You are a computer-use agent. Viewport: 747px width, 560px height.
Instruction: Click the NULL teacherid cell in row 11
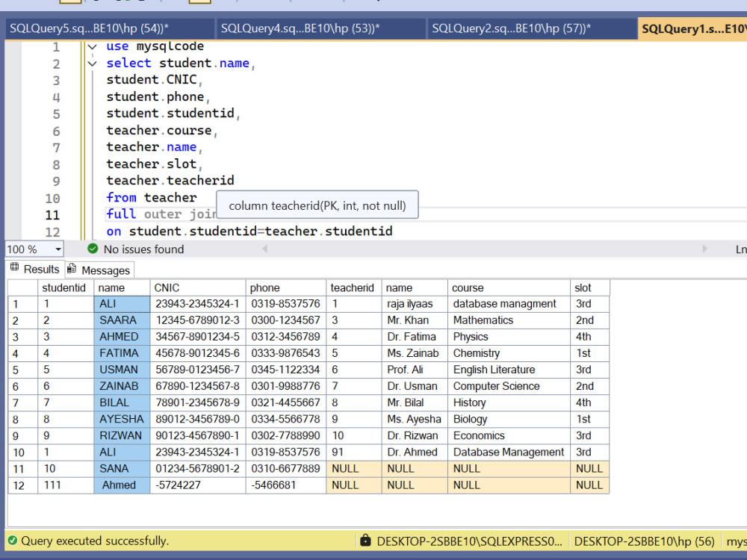pyautogui.click(x=354, y=469)
